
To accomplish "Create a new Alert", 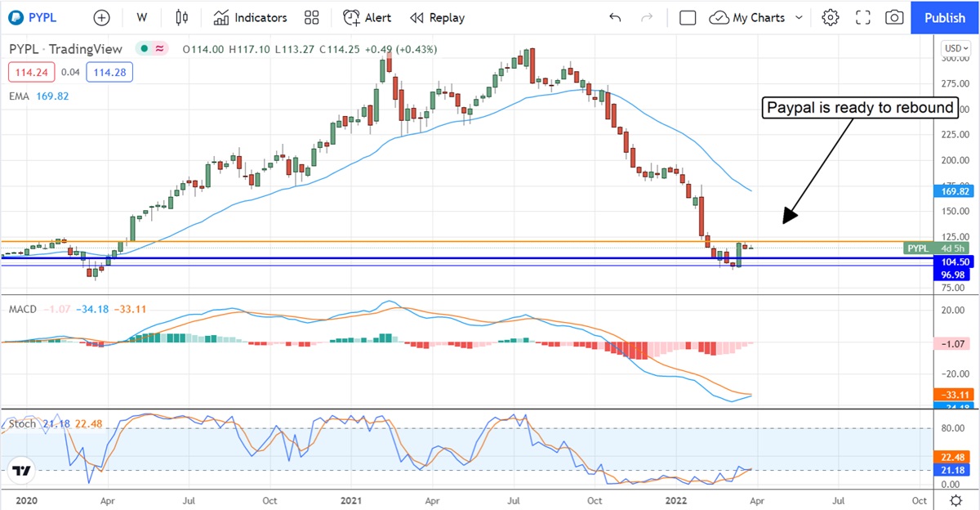I will click(x=367, y=17).
